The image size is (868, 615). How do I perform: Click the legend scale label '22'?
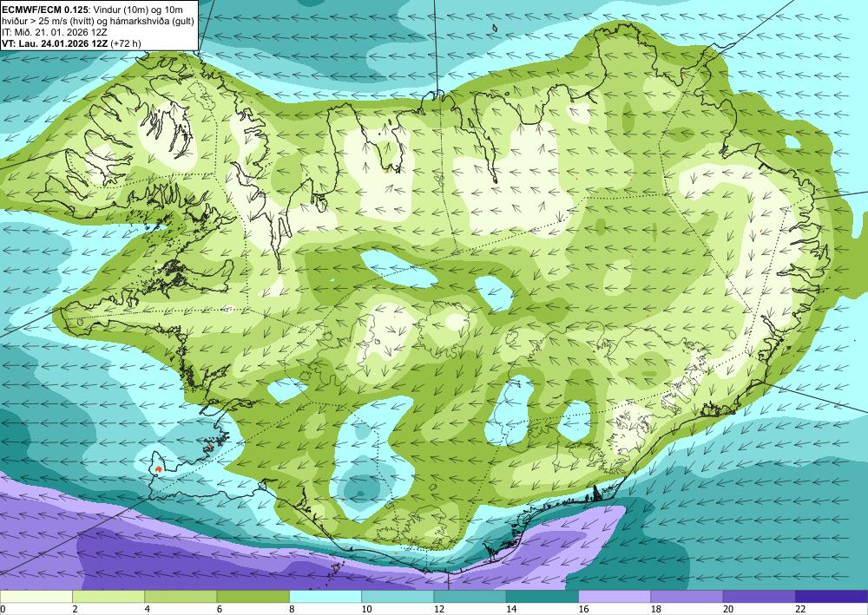tap(800, 609)
